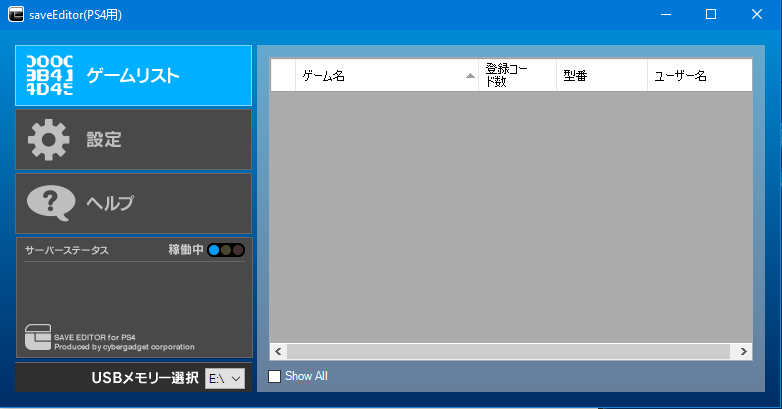Image resolution: width=782 pixels, height=409 pixels.
Task: Click the server status indicator lights
Action: 226,250
